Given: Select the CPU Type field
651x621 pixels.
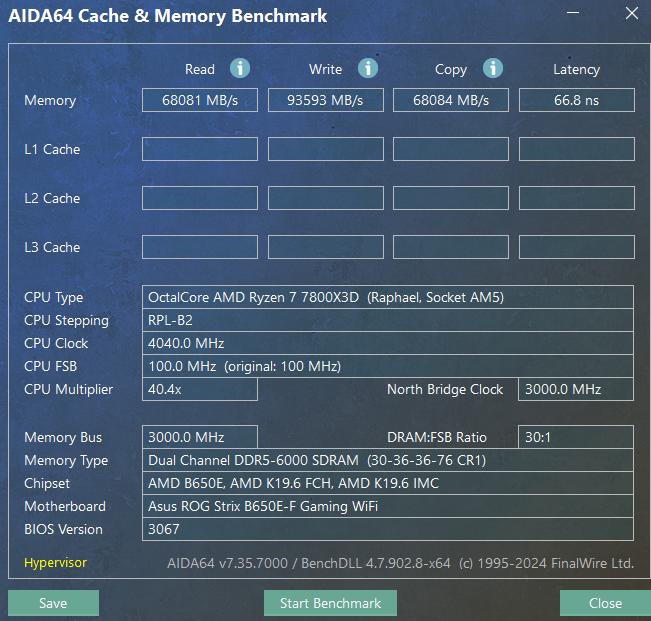Looking at the screenshot, I should click(388, 297).
